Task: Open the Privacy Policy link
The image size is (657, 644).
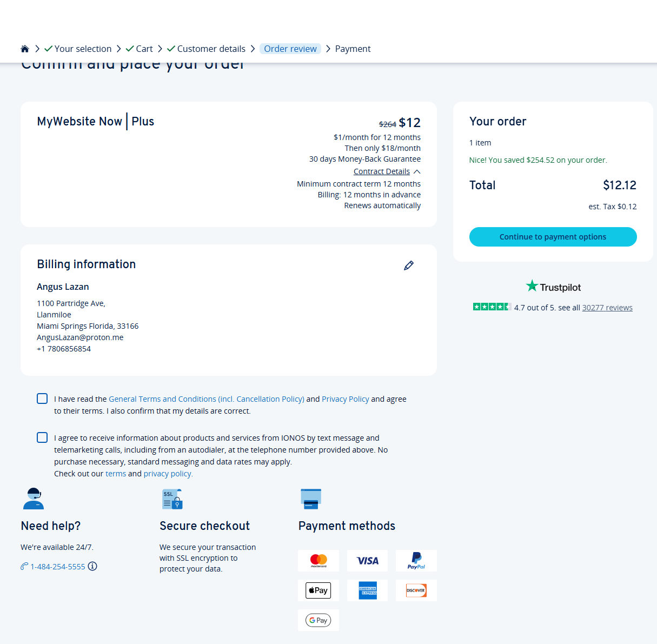Action: point(345,399)
